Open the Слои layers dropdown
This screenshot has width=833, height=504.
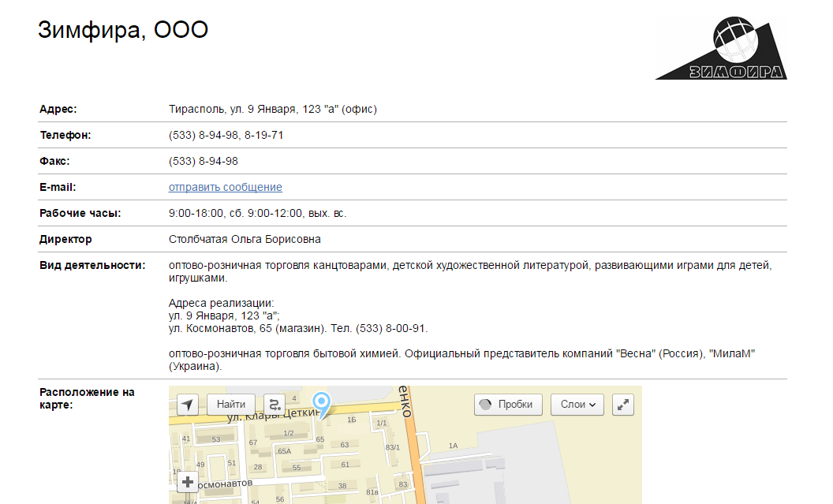pos(577,405)
